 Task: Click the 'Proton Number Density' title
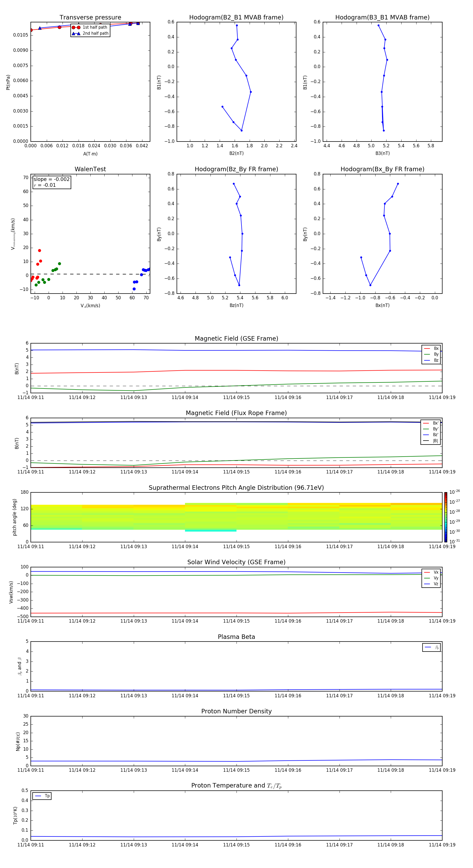tap(236, 712)
